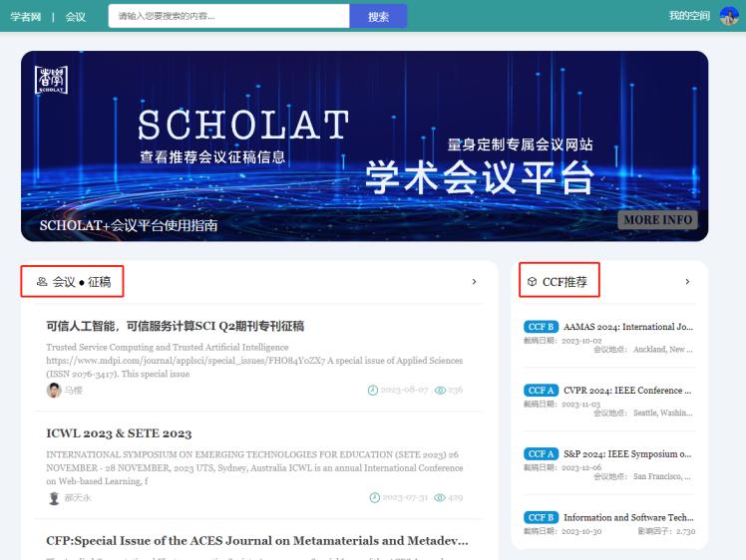The image size is (746, 560).
Task: Click deadline 截稿日期: 2023-10-30
Action: (x=562, y=531)
